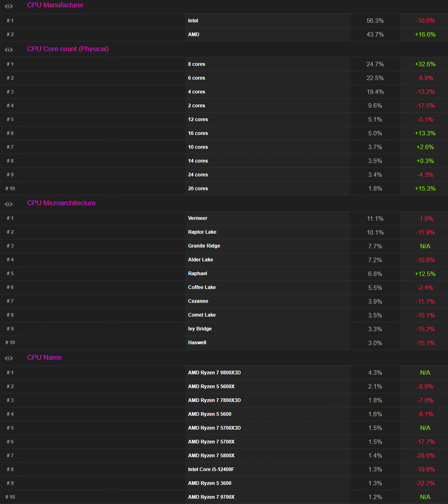Toggle eye icon beside CPU Core count
This screenshot has height=504, width=448.
pyautogui.click(x=9, y=50)
